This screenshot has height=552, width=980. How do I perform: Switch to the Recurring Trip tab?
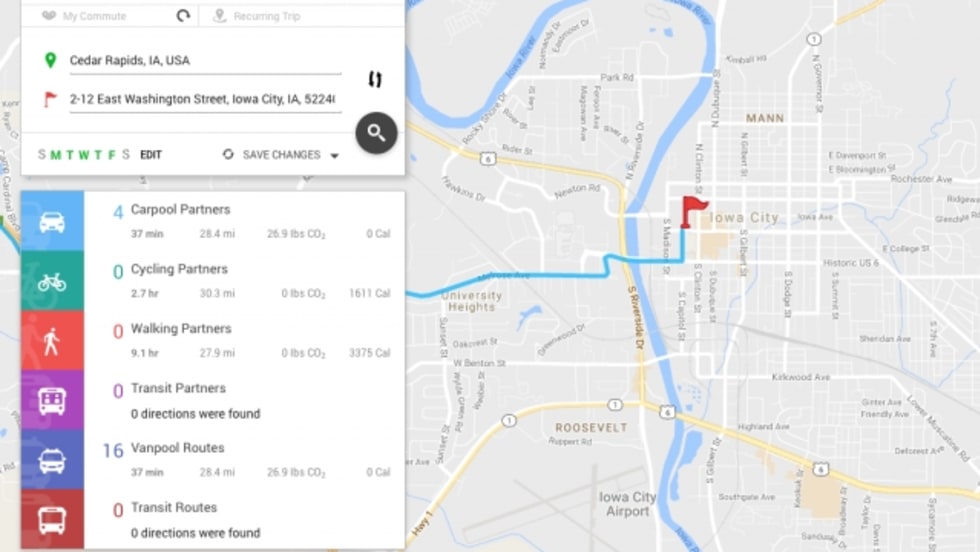click(267, 16)
